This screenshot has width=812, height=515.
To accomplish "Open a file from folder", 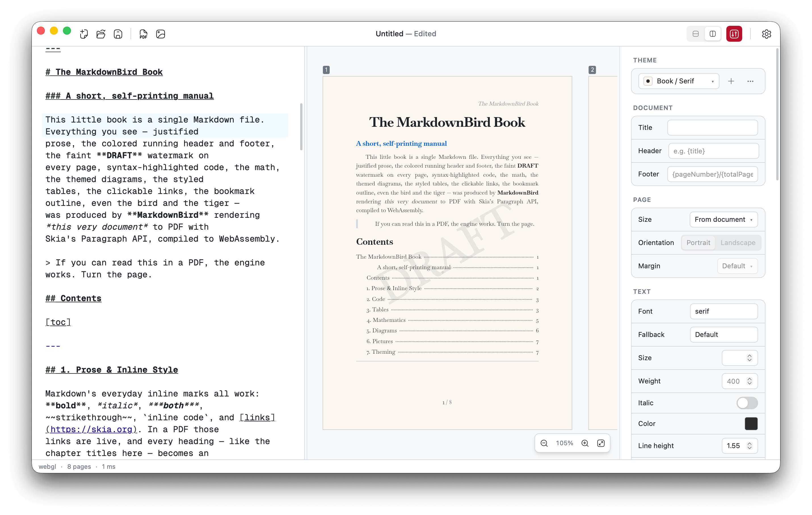I will click(x=101, y=34).
